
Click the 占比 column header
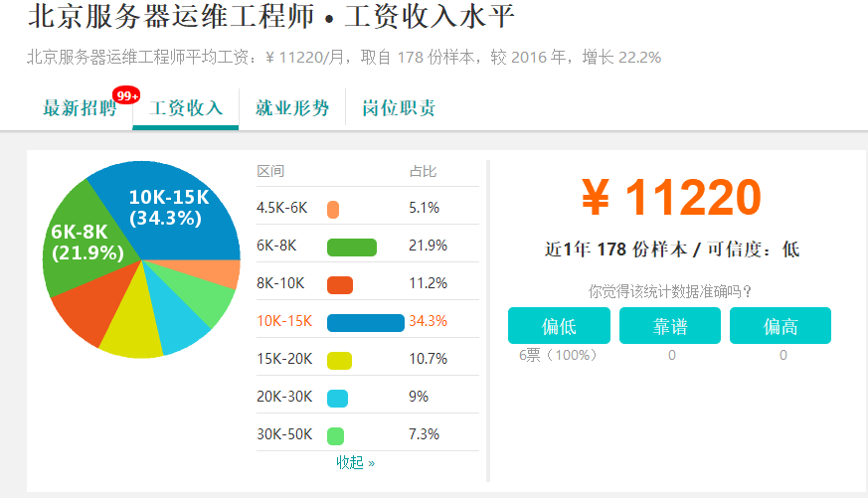click(x=423, y=171)
